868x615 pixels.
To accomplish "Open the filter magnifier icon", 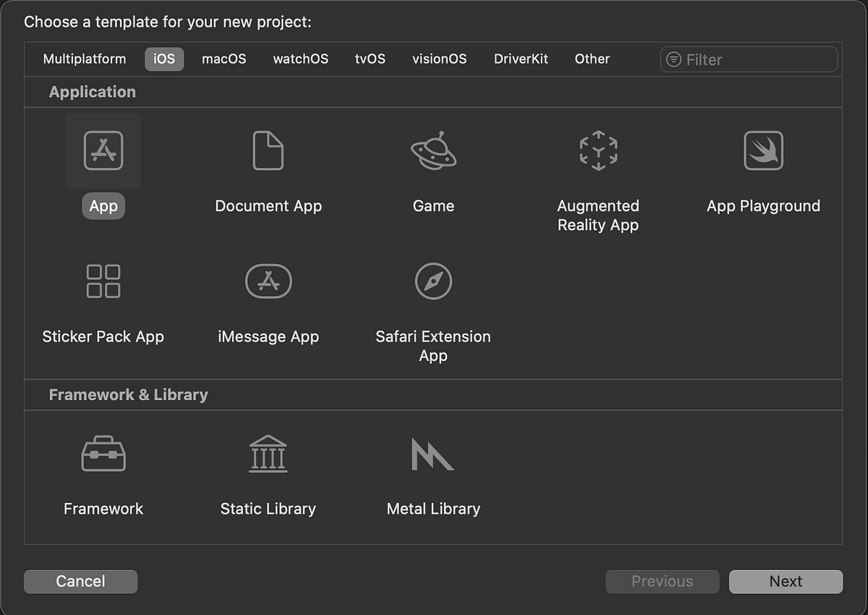I will (674, 59).
